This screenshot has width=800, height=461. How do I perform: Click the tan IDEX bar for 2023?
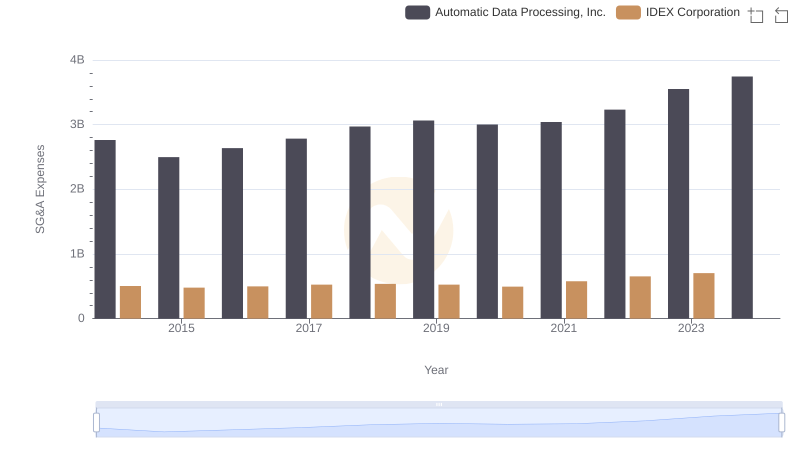[704, 296]
